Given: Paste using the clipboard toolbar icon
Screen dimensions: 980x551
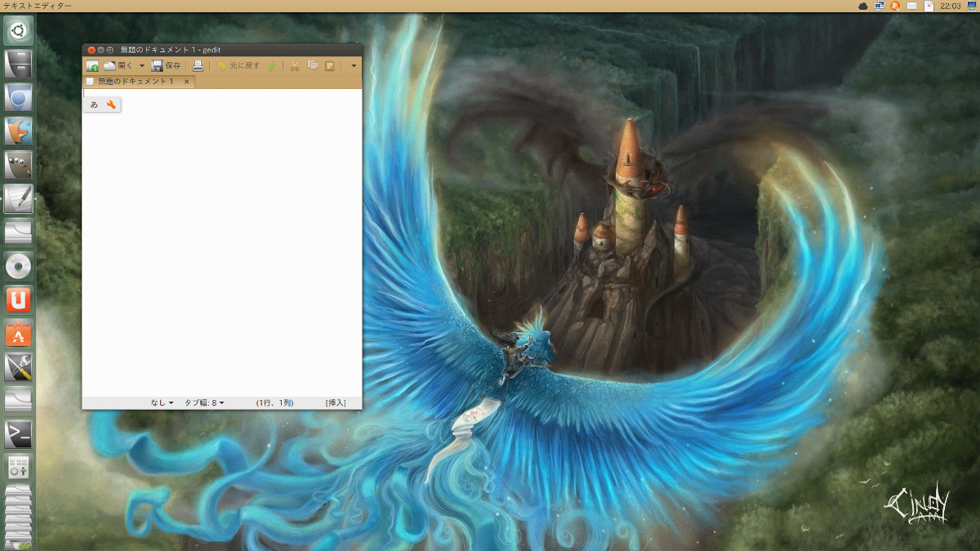Looking at the screenshot, I should (329, 65).
